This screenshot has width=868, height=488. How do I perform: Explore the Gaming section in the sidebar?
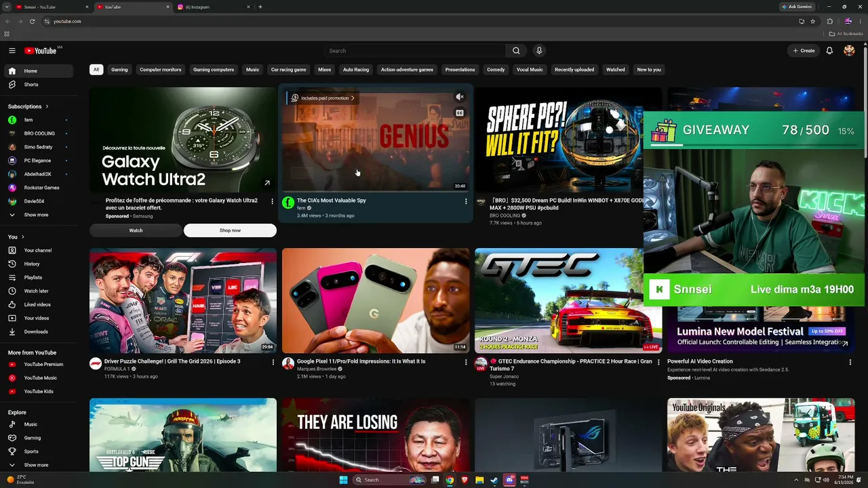[x=39, y=438]
